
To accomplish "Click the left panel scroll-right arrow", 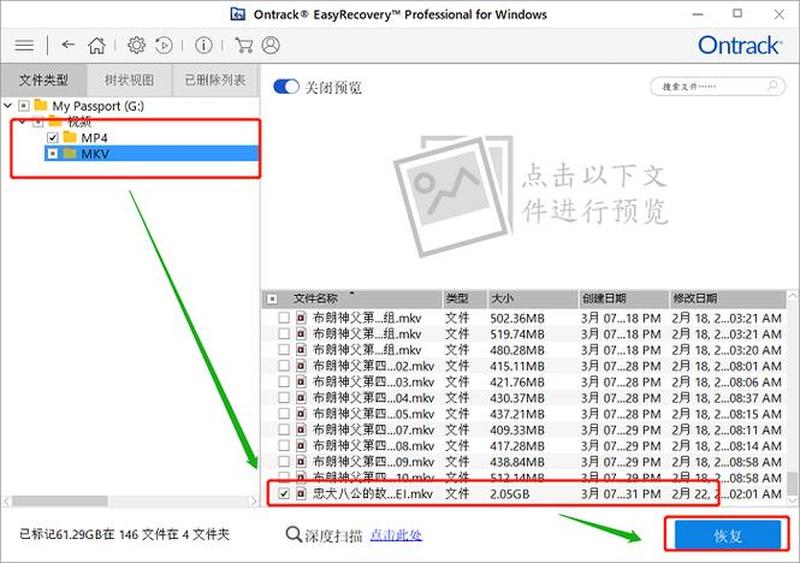I will point(253,501).
